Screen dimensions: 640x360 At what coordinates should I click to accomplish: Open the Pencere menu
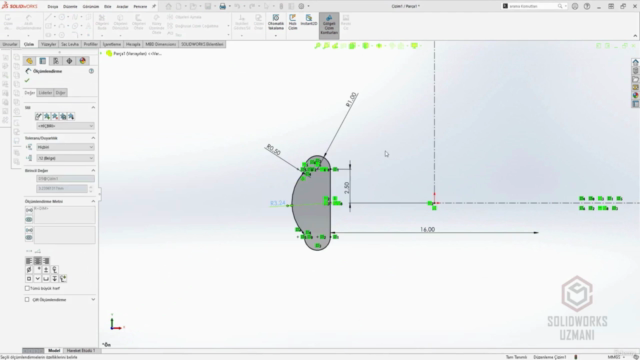pos(140,7)
